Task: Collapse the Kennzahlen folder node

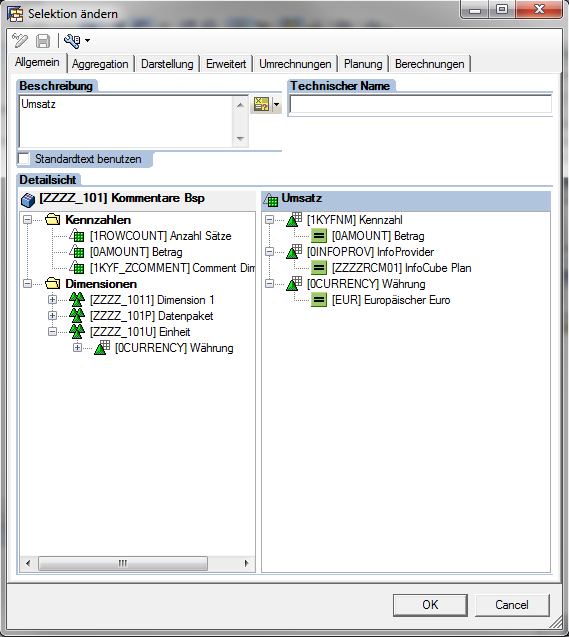Action: pos(27,220)
